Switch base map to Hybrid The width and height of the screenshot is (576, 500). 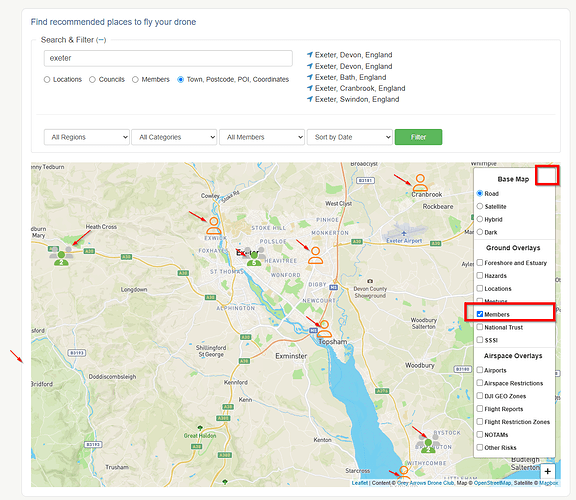(x=479, y=219)
